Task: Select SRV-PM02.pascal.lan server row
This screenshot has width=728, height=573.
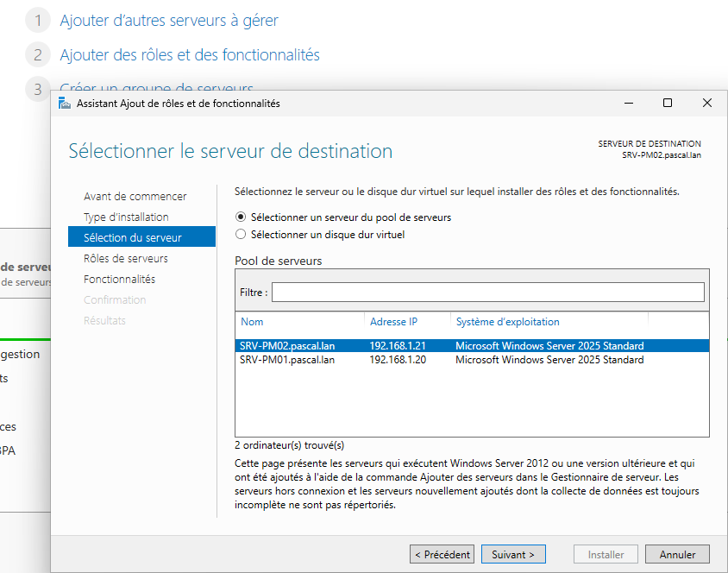Action: pos(287,346)
